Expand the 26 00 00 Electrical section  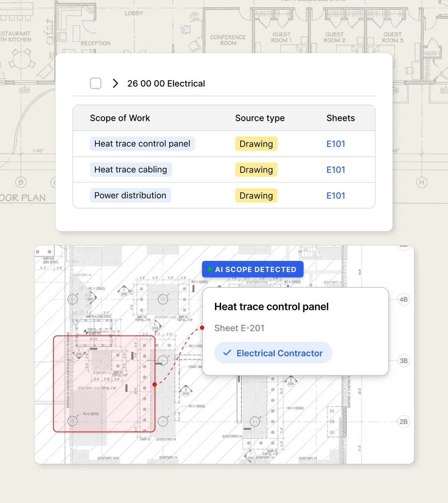point(115,83)
